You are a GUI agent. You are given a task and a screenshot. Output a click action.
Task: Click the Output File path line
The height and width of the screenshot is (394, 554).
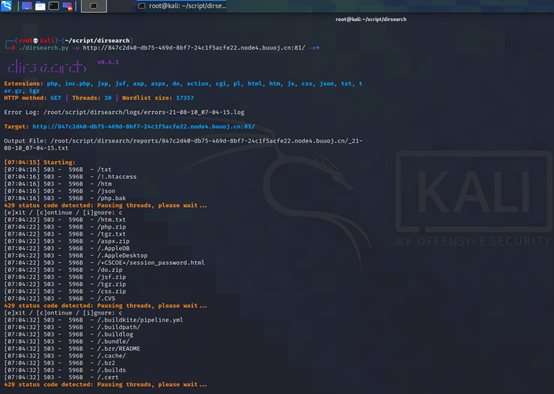click(183, 144)
